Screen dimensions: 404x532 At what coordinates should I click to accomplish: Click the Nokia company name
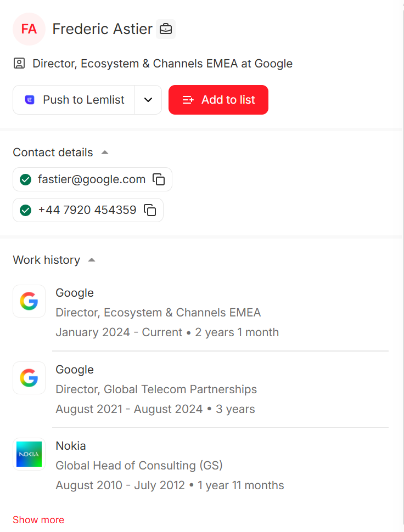pos(71,446)
